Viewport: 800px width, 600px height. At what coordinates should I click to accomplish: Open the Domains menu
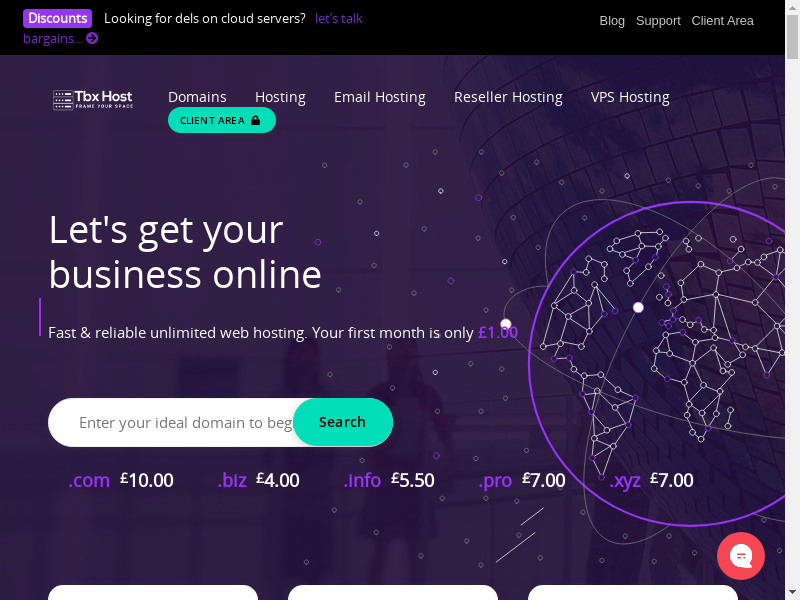tap(197, 97)
